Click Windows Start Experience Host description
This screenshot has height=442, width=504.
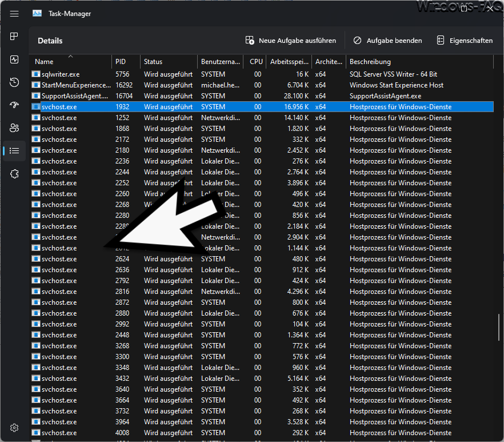point(397,85)
